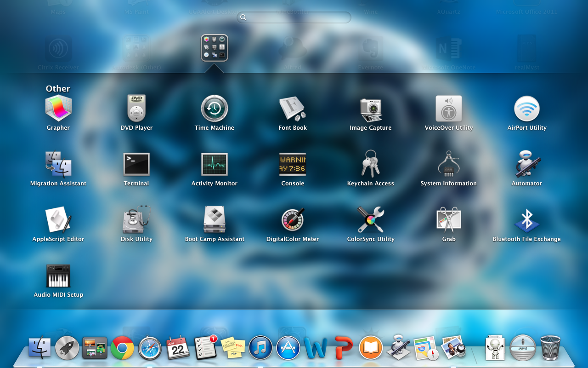Open the Terminal app

click(x=136, y=164)
